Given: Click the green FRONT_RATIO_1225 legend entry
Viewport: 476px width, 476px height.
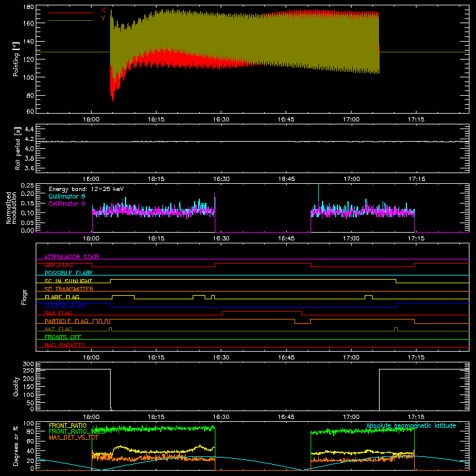Looking at the screenshot, I should [77, 431].
